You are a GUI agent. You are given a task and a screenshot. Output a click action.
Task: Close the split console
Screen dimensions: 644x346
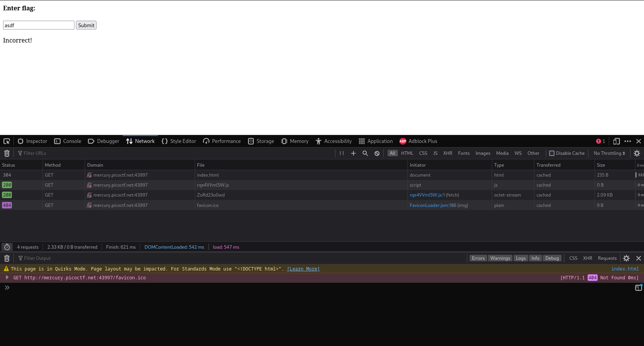tap(639, 258)
